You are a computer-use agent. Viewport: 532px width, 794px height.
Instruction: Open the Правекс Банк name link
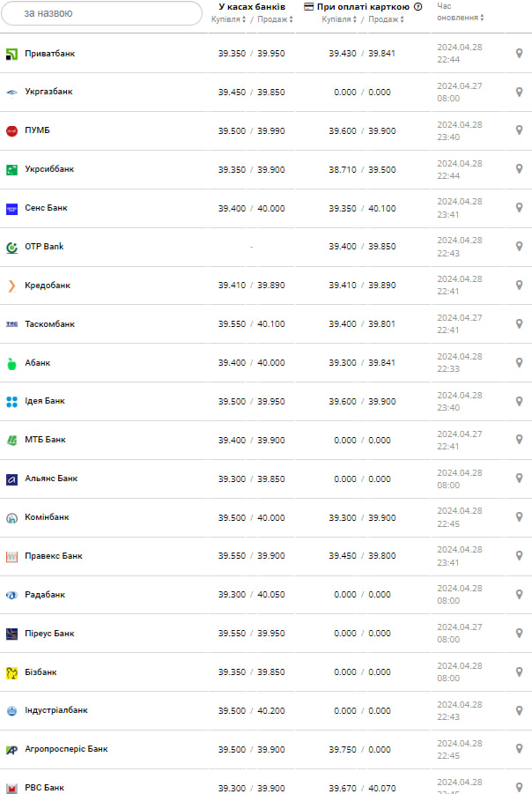pyautogui.click(x=53, y=556)
